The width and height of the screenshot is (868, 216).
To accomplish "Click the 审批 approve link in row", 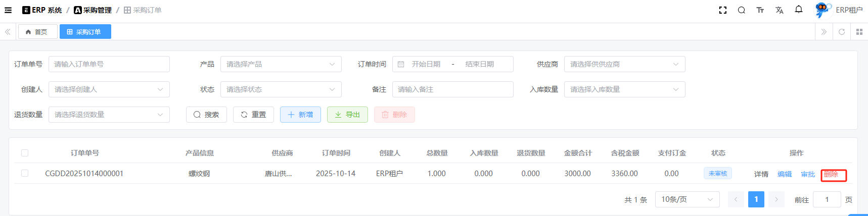I will point(808,174).
